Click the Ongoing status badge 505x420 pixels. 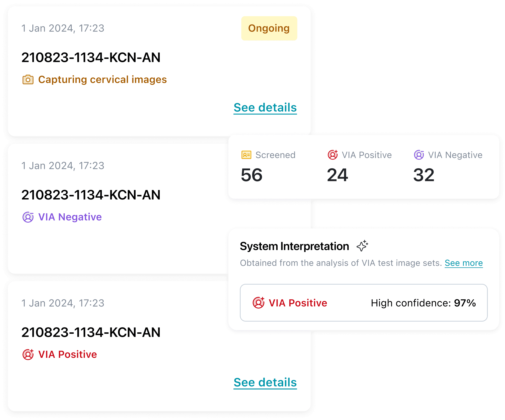pyautogui.click(x=269, y=28)
